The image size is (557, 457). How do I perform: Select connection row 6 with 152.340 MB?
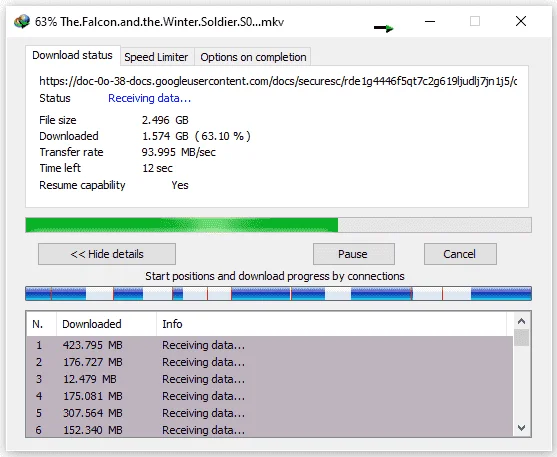click(x=270, y=430)
